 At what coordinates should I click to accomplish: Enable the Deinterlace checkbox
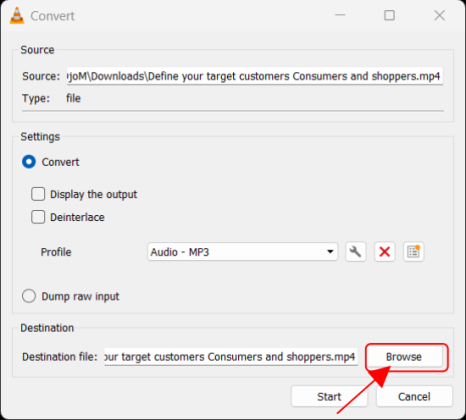38,217
